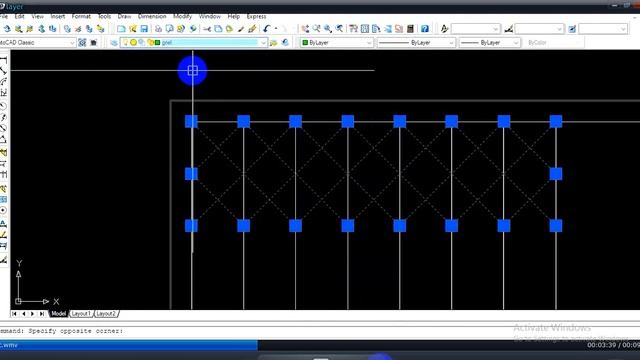Click the Save (floppy disk) icon
640x360 pixels.
point(144,29)
